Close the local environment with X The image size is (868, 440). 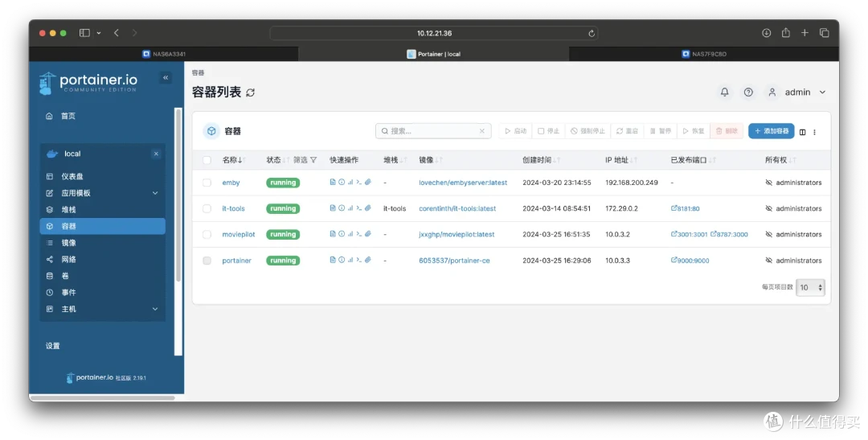click(156, 154)
